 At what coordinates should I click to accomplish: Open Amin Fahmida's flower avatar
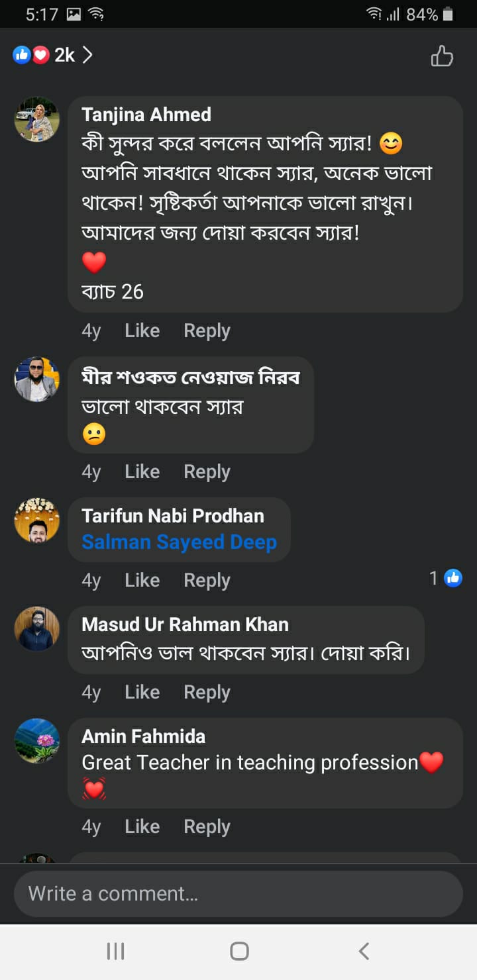coord(37,740)
